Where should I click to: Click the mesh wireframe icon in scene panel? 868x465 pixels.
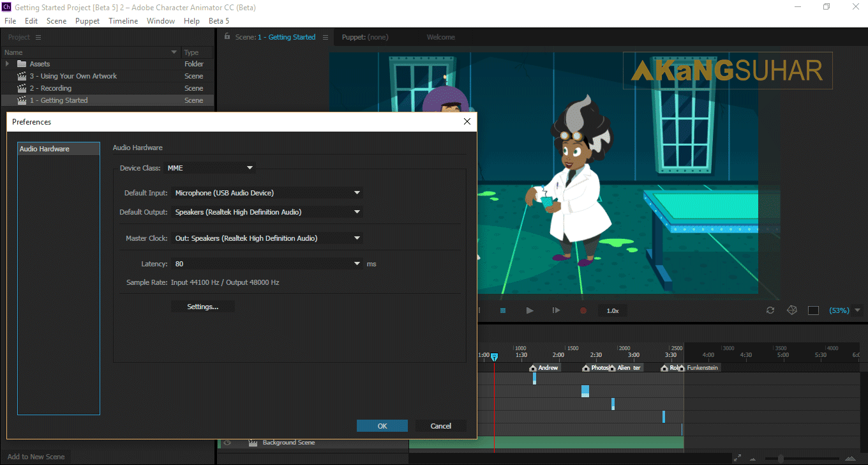tap(792, 310)
